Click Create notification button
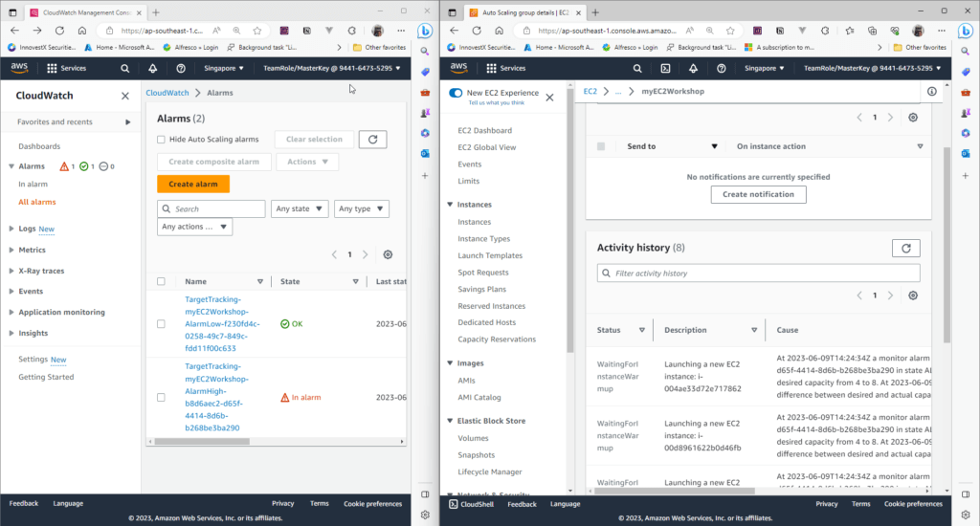 pyautogui.click(x=758, y=194)
